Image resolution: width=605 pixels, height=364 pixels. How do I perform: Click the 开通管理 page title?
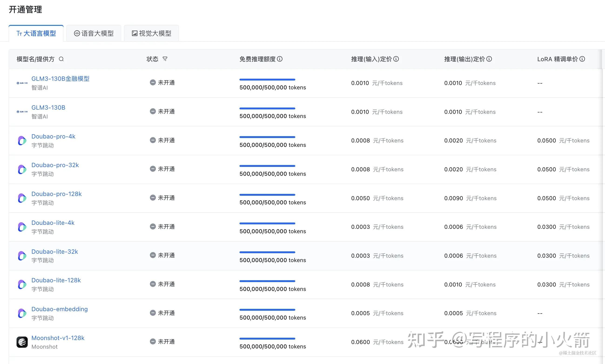[26, 10]
